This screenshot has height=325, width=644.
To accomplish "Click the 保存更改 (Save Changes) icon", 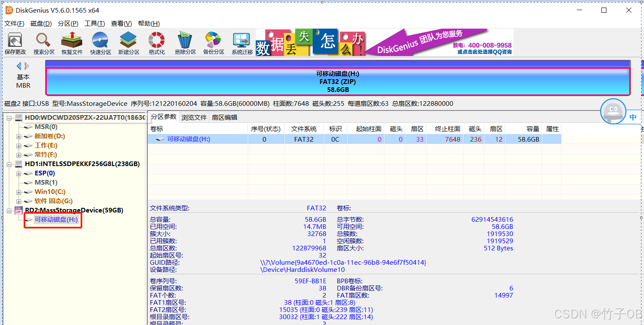I will [x=14, y=42].
